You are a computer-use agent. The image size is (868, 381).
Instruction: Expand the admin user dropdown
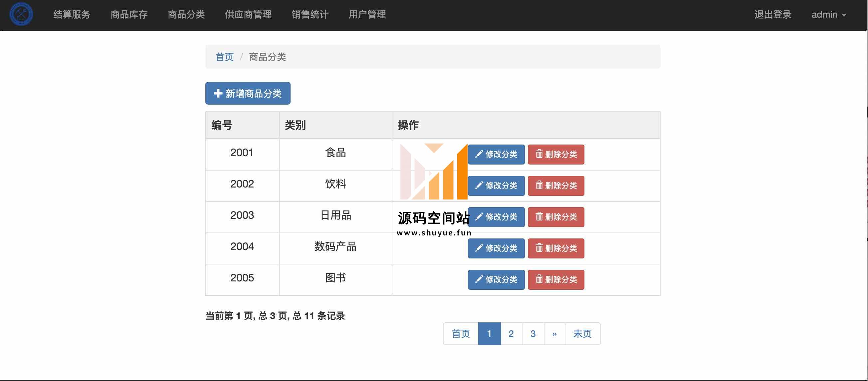coord(829,15)
